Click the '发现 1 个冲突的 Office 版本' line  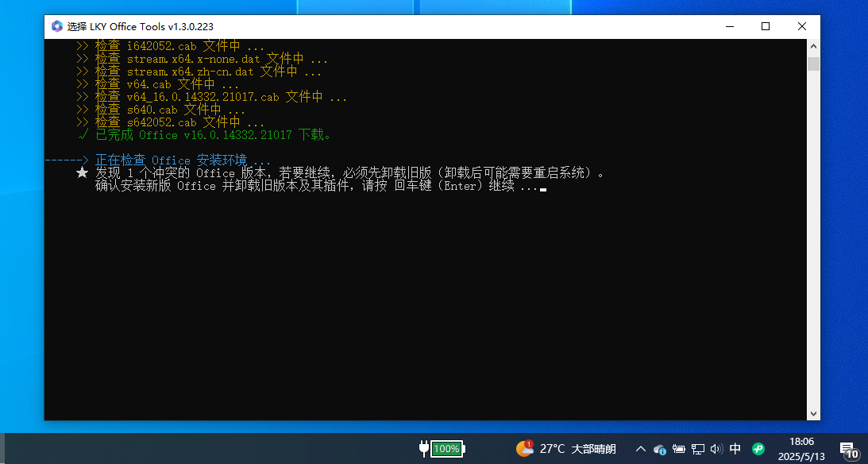coord(350,173)
